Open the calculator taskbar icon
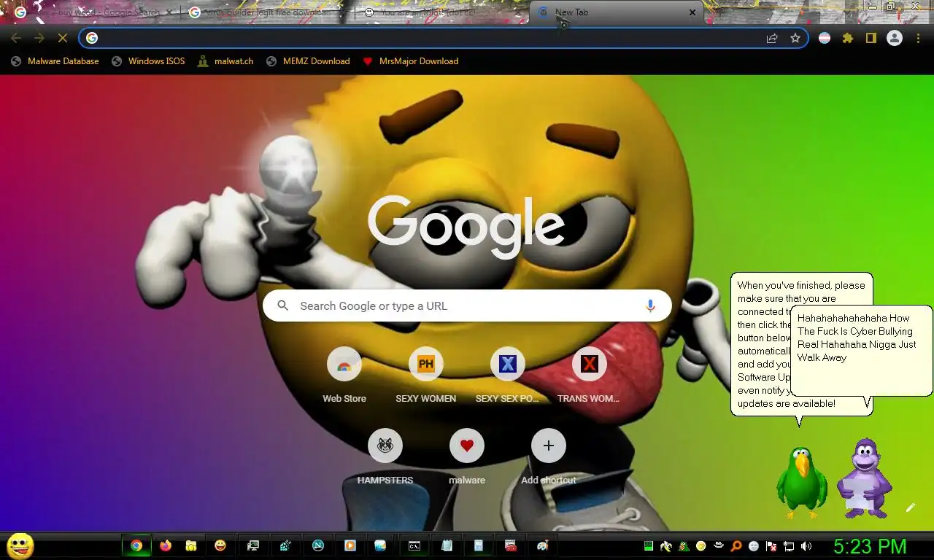 click(x=479, y=545)
